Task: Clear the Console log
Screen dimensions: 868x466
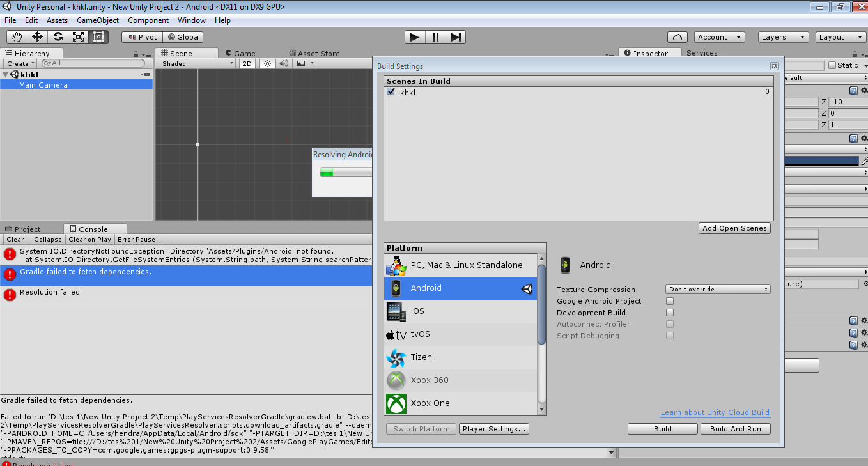Action: click(x=15, y=239)
